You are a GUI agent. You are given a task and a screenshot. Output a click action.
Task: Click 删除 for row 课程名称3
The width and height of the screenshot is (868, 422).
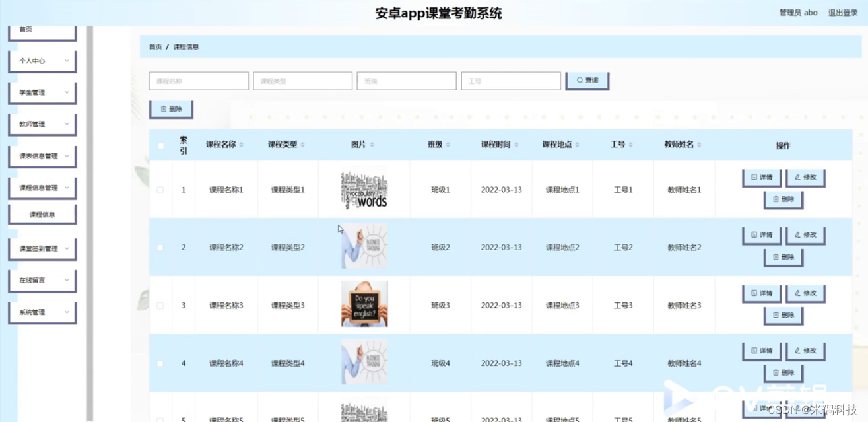(784, 316)
